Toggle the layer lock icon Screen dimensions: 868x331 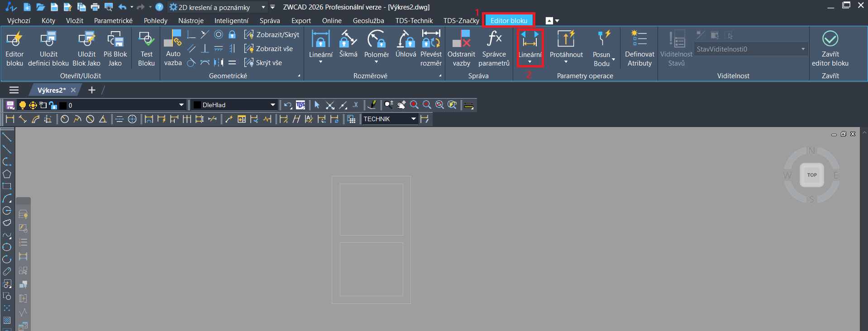pyautogui.click(x=53, y=105)
